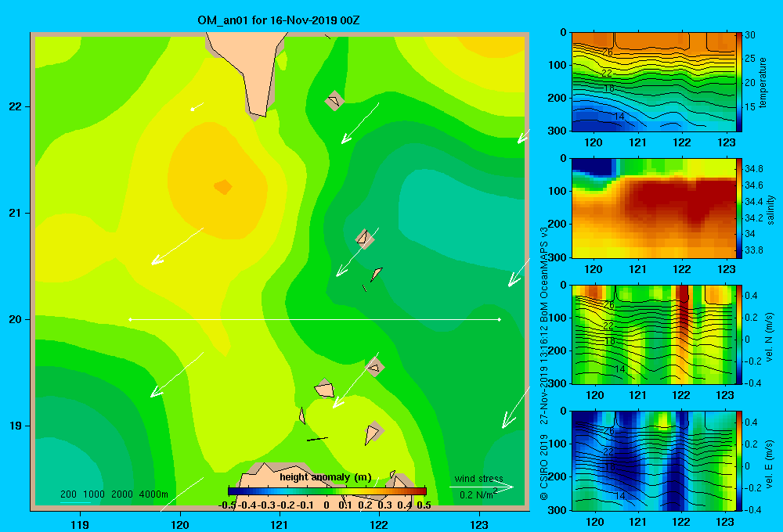This screenshot has width=783, height=532.
Task: Click the temperature color scale bar
Action: 739,82
